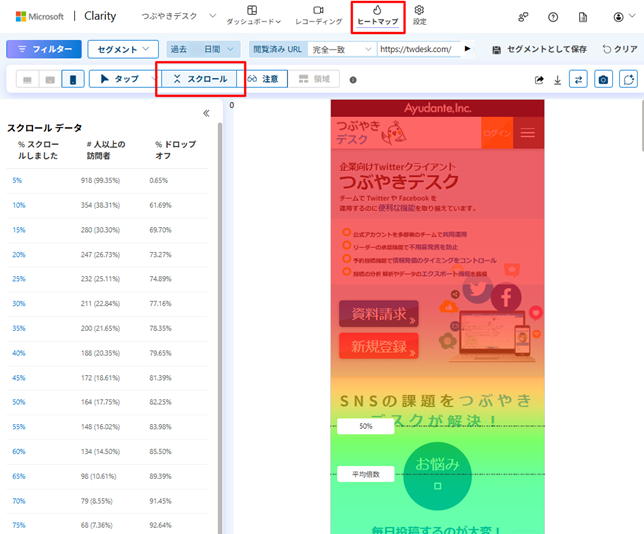Click the フィルター filter button

tap(44, 49)
